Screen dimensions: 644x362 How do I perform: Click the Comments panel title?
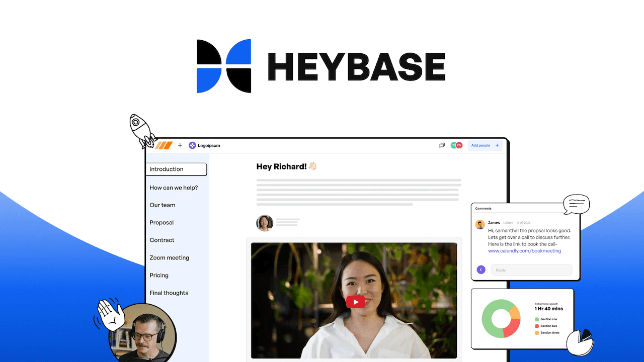pos(483,208)
